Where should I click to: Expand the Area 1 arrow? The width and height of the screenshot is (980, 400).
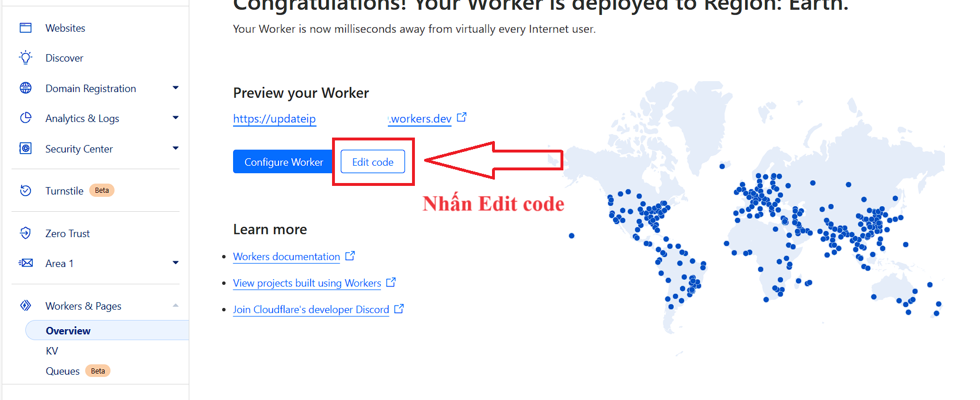click(176, 263)
